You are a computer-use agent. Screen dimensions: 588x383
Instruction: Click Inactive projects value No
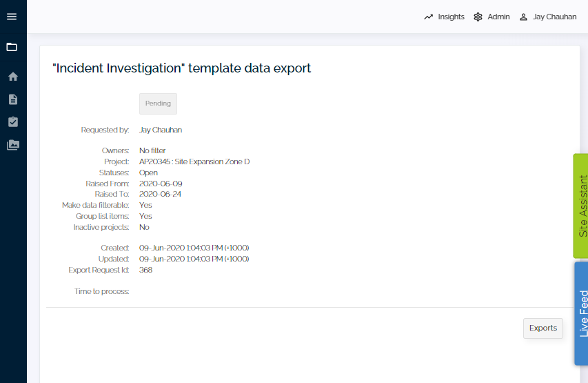click(x=144, y=227)
